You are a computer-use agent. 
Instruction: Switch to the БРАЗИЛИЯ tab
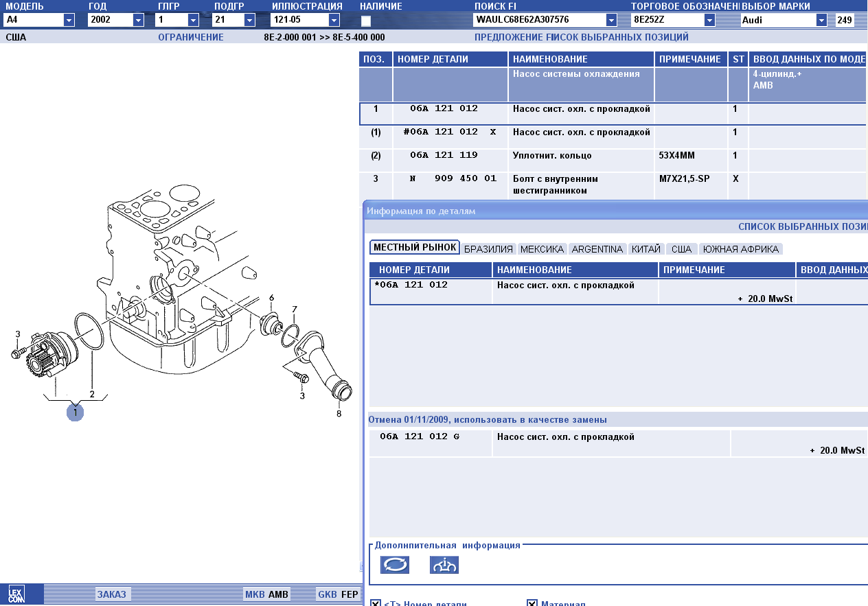tap(488, 249)
